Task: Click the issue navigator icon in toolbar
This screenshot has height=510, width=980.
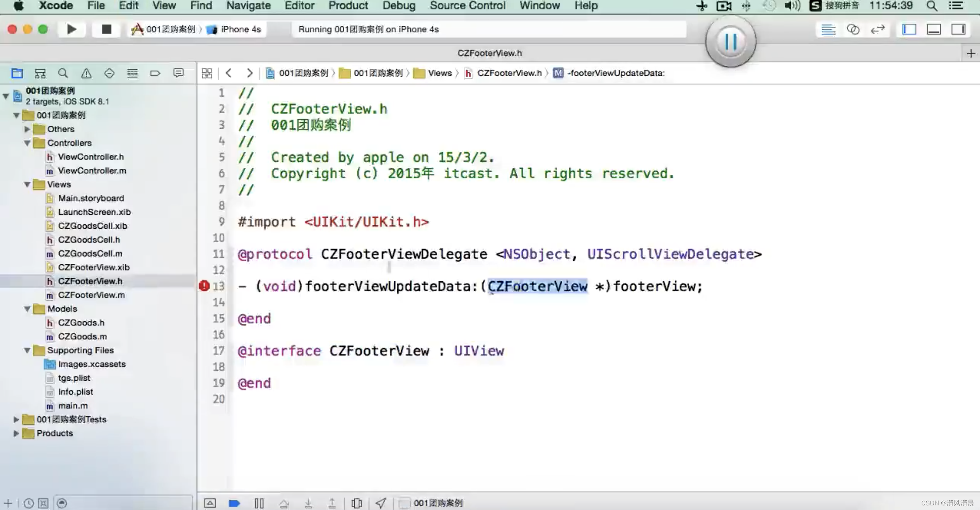Action: click(x=86, y=73)
